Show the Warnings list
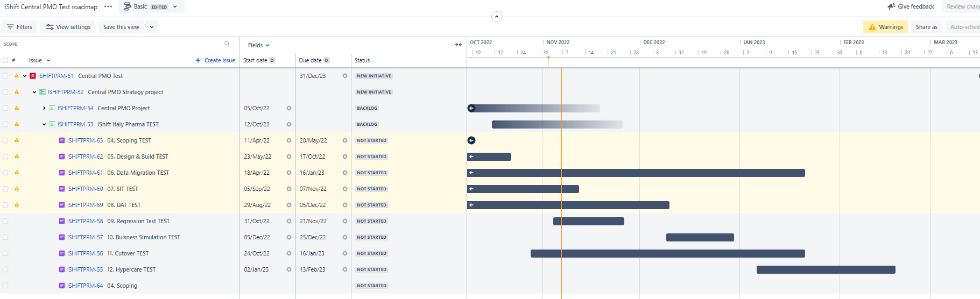Image resolution: width=980 pixels, height=299 pixels. pos(885,27)
